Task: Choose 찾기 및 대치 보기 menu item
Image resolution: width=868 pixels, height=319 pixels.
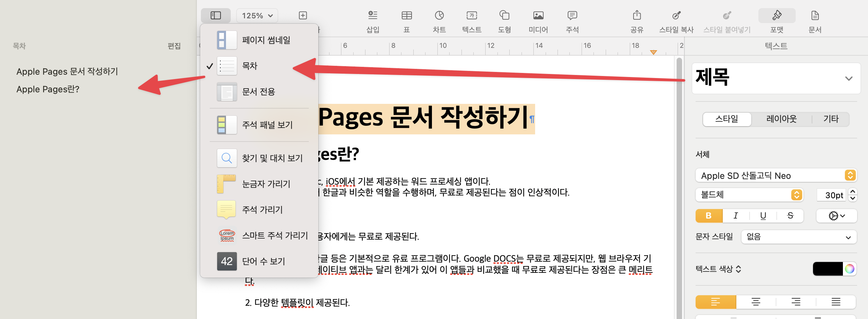Action: 259,158
